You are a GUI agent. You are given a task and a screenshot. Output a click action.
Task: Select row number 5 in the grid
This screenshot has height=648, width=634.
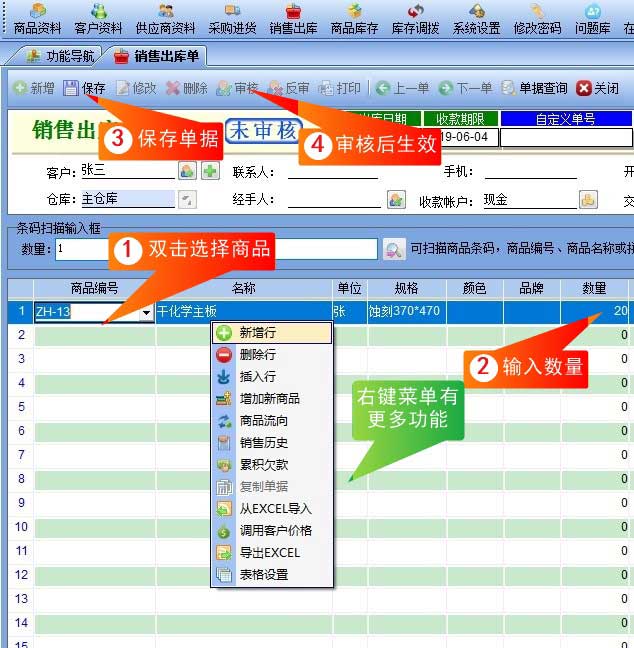21,407
